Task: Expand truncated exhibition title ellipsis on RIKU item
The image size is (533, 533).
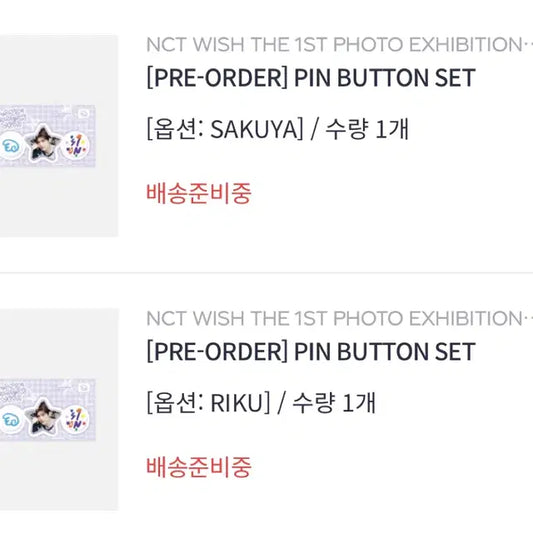Action: tap(528, 319)
